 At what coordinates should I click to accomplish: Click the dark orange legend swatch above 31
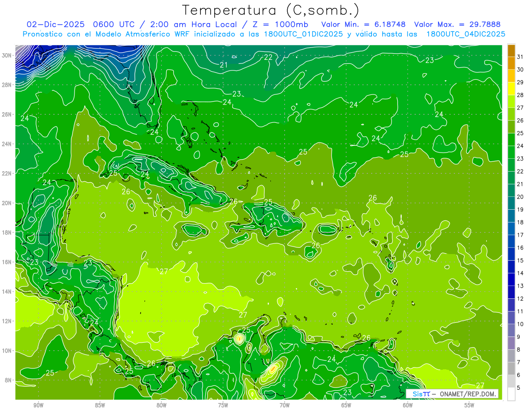coord(511,51)
